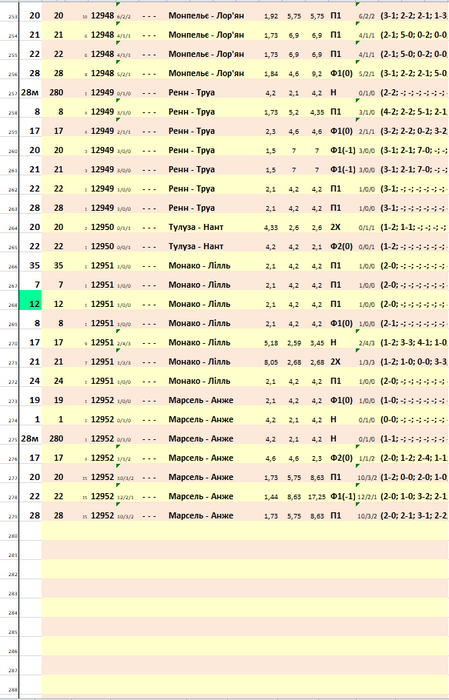Click odds value 17,25
This screenshot has height=700, width=449.
click(x=316, y=496)
